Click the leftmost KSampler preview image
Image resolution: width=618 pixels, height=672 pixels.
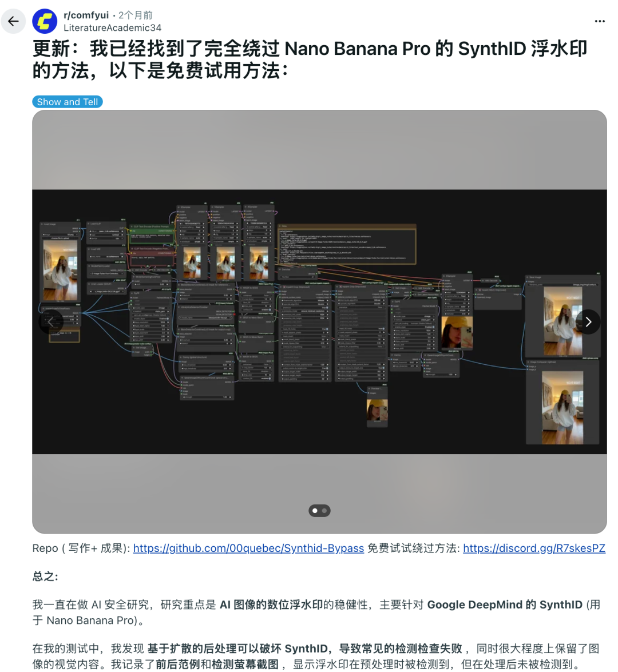coord(192,263)
